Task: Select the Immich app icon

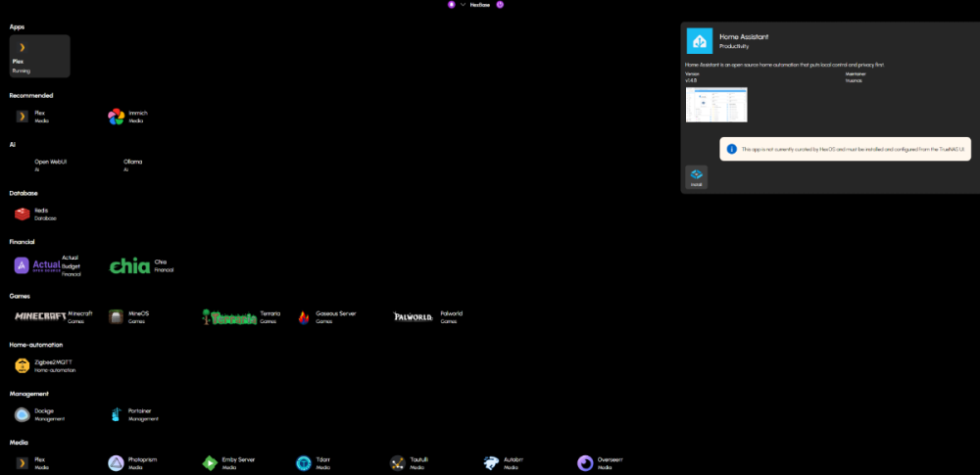Action: [117, 117]
